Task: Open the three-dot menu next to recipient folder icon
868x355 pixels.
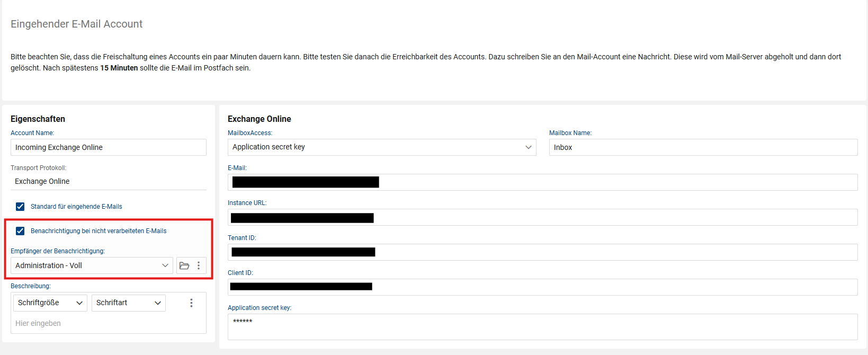Action: pyautogui.click(x=199, y=265)
